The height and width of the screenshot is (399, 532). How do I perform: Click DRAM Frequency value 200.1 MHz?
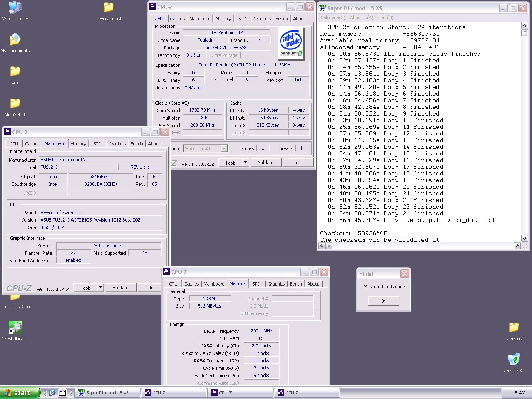click(x=261, y=331)
